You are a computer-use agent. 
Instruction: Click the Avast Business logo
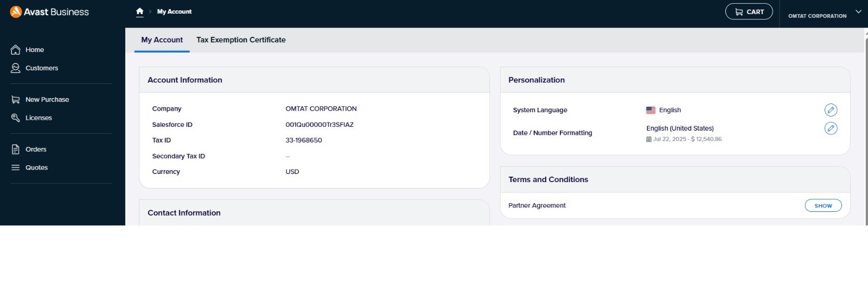[x=49, y=12]
